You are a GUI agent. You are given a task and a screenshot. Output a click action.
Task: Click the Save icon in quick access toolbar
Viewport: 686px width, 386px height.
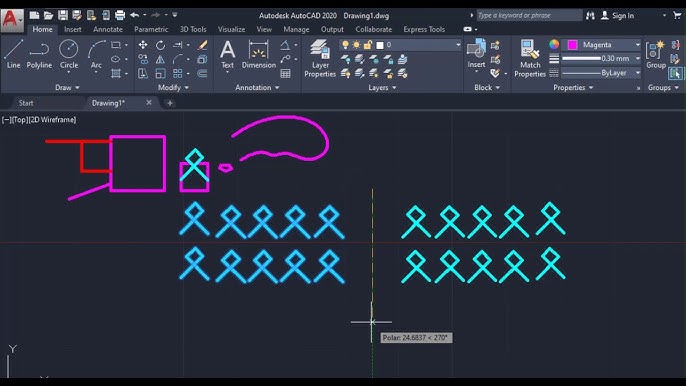click(x=63, y=15)
